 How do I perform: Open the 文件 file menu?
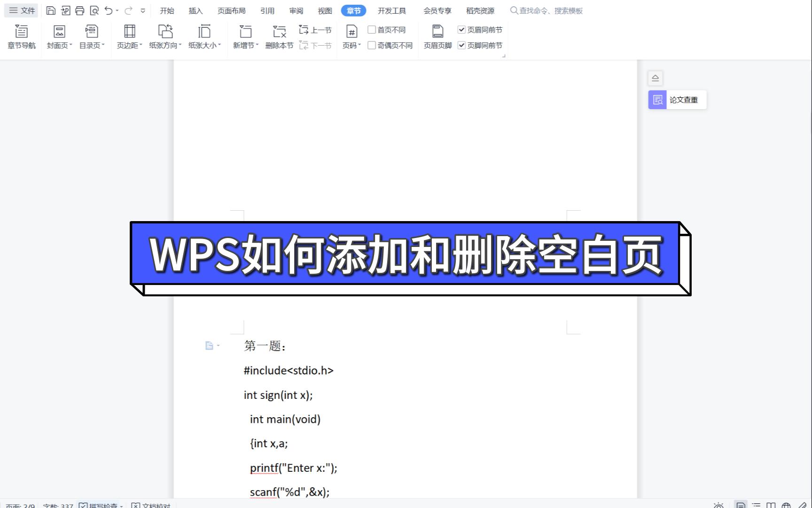(x=22, y=10)
